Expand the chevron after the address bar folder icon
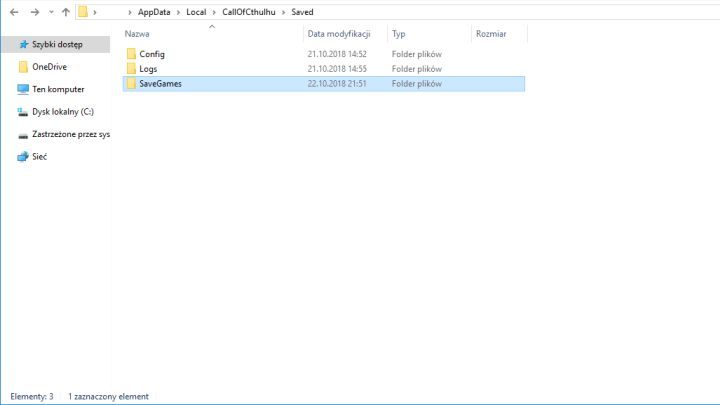 pyautogui.click(x=94, y=12)
